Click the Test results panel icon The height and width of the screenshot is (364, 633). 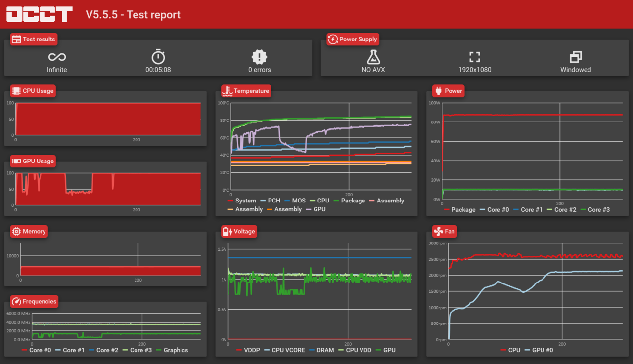coord(16,40)
